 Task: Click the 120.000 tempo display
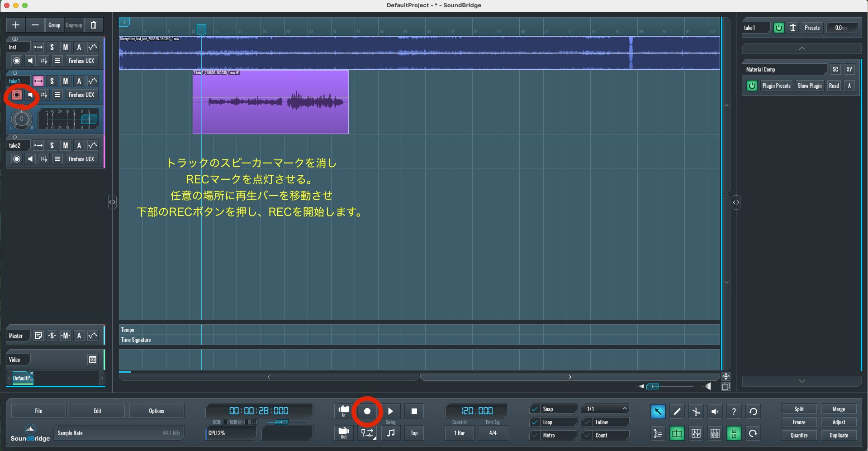(x=477, y=411)
